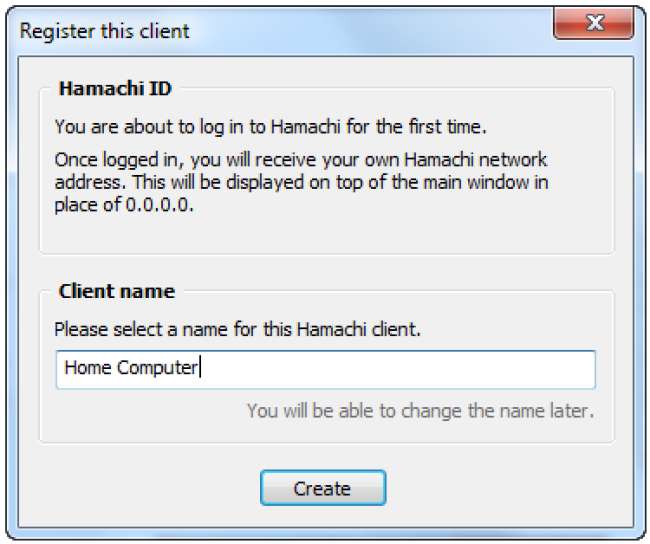650x544 pixels.
Task: Click the "You are about to log in" sentence
Action: pyautogui.click(x=270, y=127)
